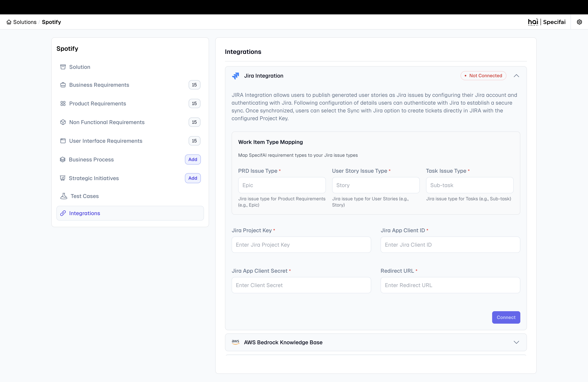Click the Integrations page heading
The width and height of the screenshot is (588, 382).
[243, 52]
